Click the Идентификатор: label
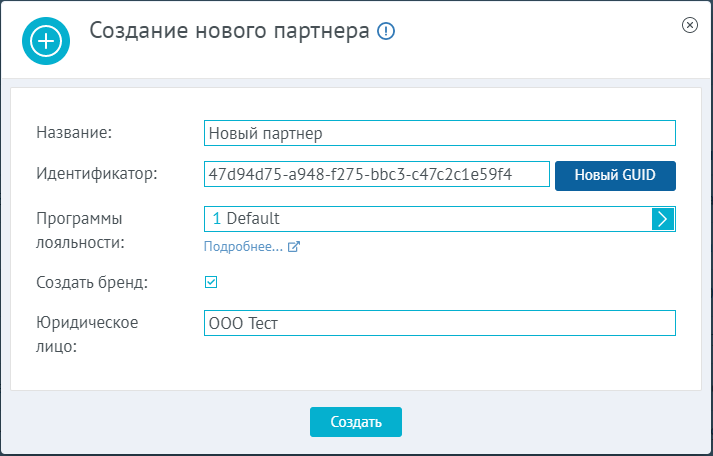713x456 pixels. tap(97, 173)
